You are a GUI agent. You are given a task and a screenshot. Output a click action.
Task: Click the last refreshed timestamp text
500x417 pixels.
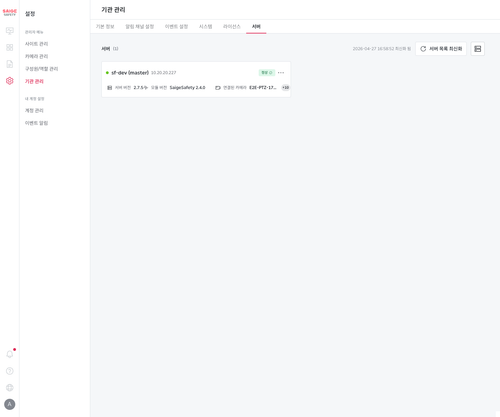(x=382, y=49)
